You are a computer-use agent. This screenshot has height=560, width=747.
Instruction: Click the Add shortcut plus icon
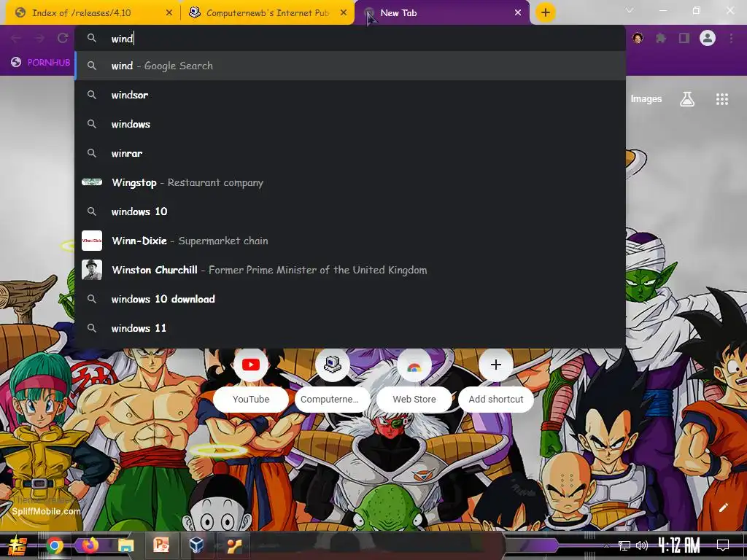coord(495,365)
